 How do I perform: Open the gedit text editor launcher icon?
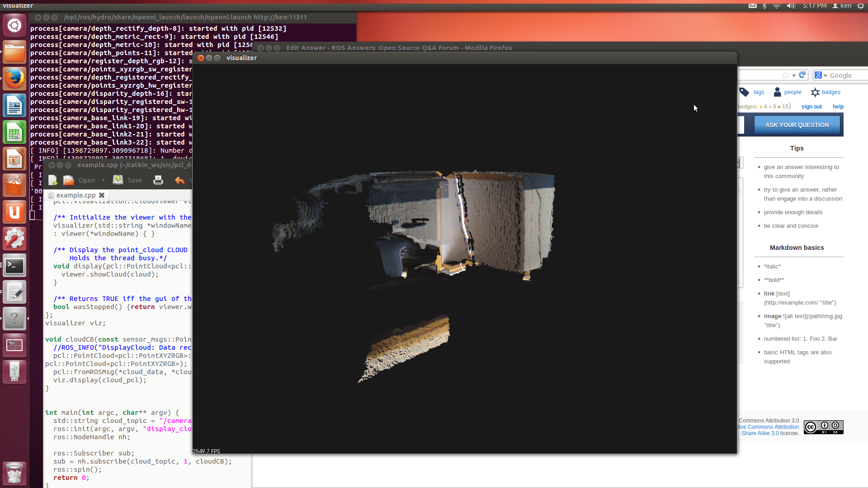14,292
